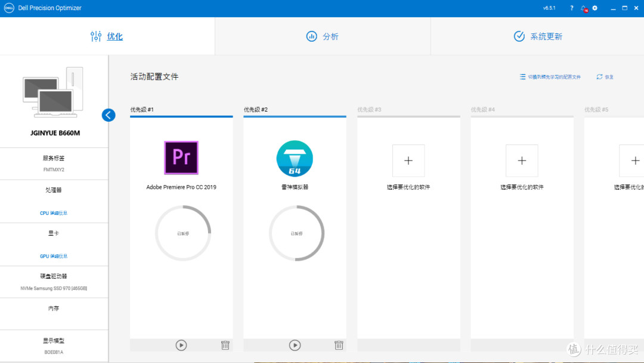
Task: Start optimization for Adobe Premiere Pro profile
Action: 181,345
